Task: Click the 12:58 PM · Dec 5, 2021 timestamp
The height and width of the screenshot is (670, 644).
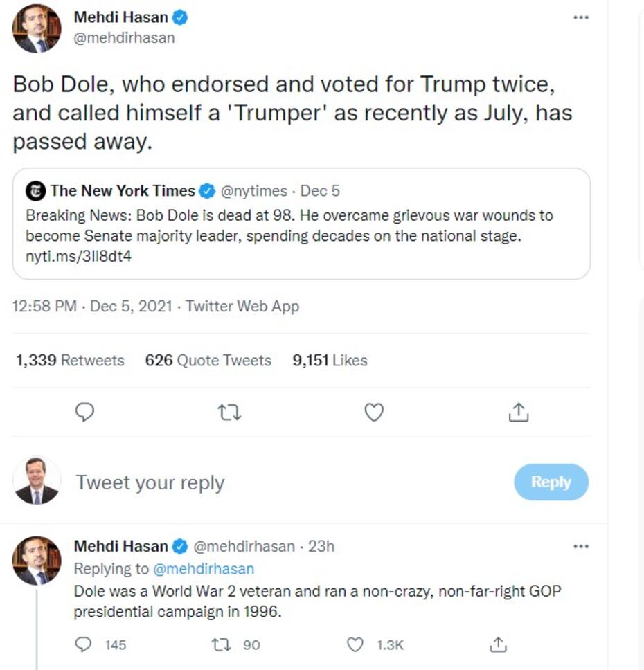Action: (93, 306)
